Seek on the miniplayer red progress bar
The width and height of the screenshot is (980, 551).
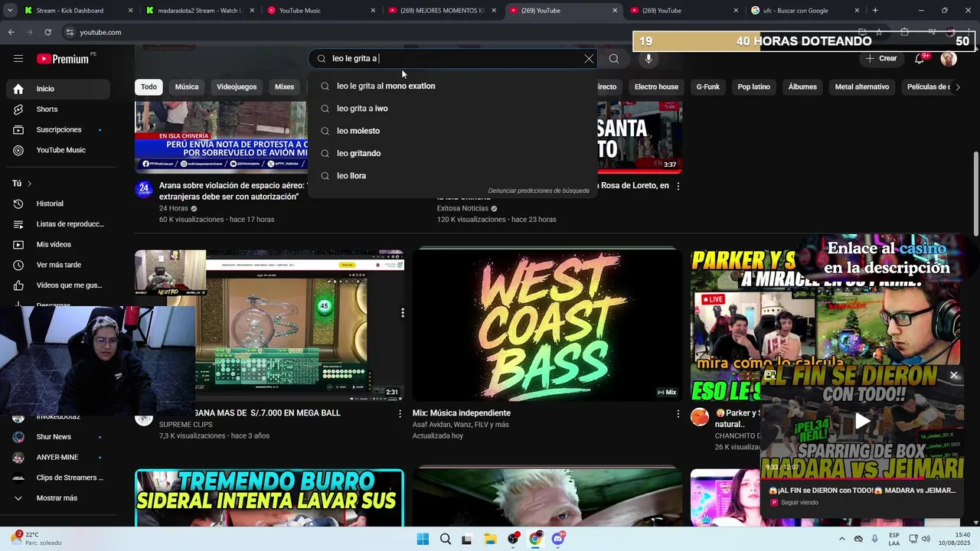point(862,478)
